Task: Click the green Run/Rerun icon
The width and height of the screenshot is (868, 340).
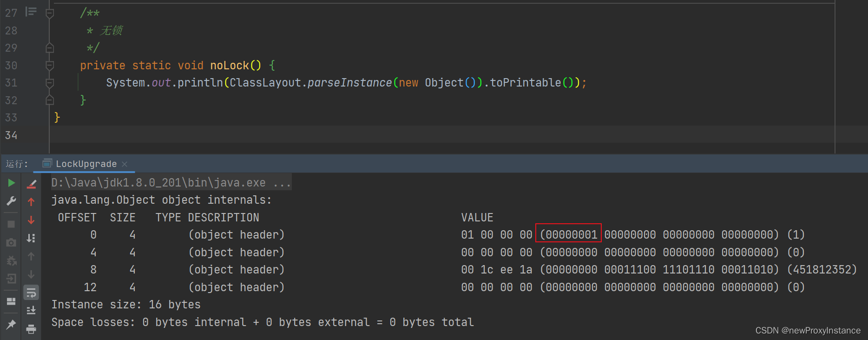Action: (11, 183)
